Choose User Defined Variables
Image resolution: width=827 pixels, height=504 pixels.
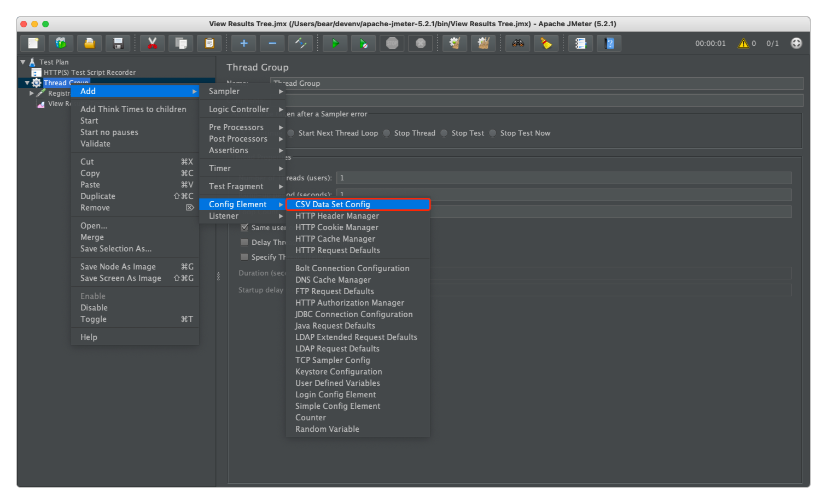358,383
